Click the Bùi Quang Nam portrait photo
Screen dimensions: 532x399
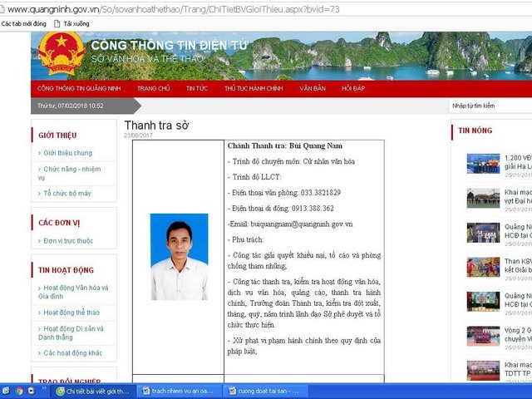click(x=179, y=257)
